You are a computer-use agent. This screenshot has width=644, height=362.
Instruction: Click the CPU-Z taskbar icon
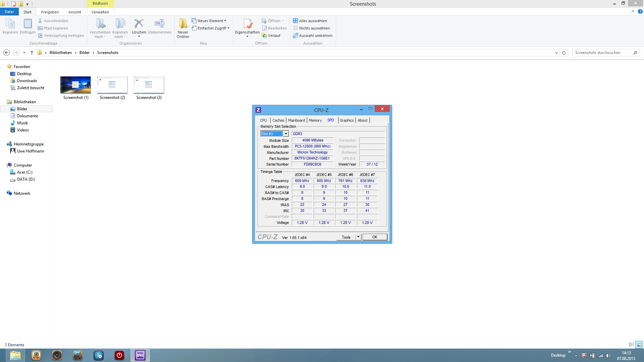click(140, 355)
